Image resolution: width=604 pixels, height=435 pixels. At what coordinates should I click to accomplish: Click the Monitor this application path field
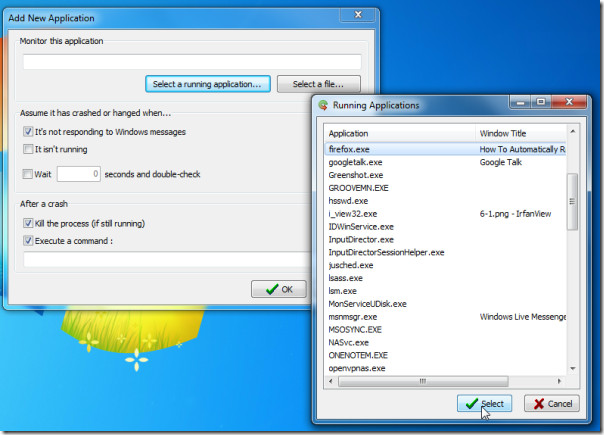pyautogui.click(x=192, y=62)
